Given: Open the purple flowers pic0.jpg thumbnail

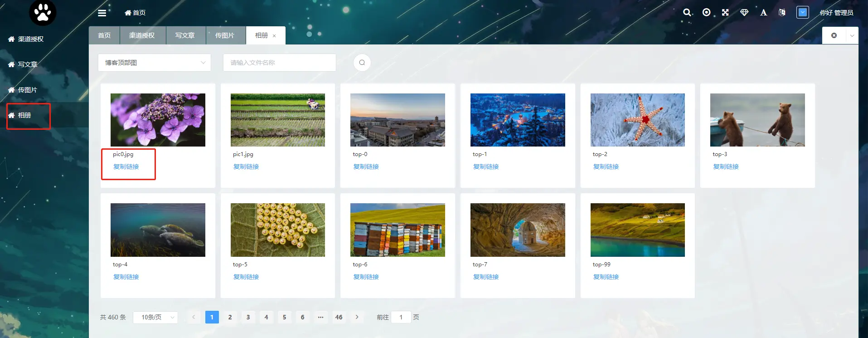Looking at the screenshot, I should (x=158, y=120).
